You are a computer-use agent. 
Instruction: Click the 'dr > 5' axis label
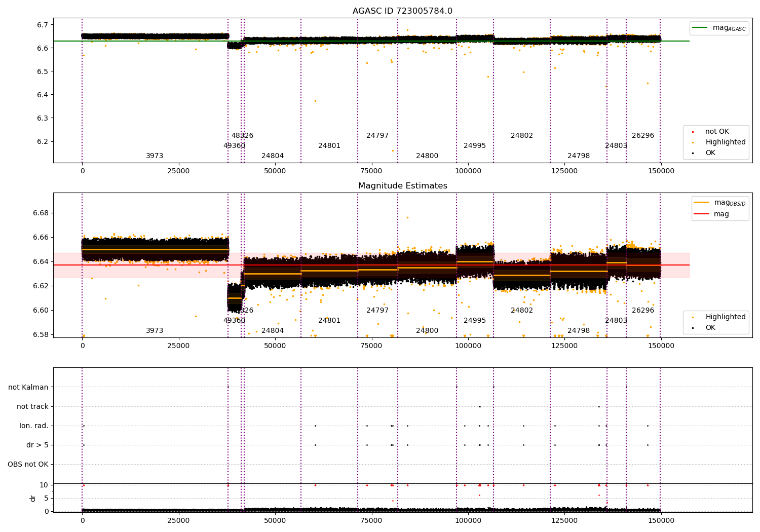click(x=37, y=445)
